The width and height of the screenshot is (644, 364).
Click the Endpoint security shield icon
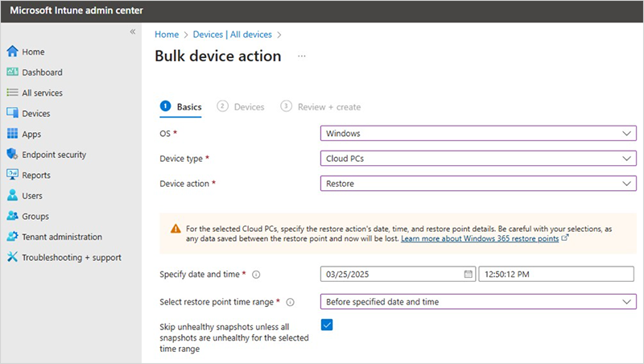[x=12, y=155]
